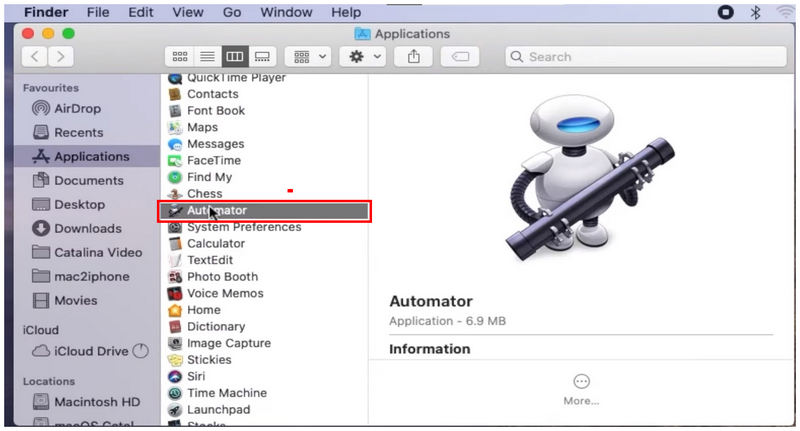Open the Window menu

(x=286, y=12)
